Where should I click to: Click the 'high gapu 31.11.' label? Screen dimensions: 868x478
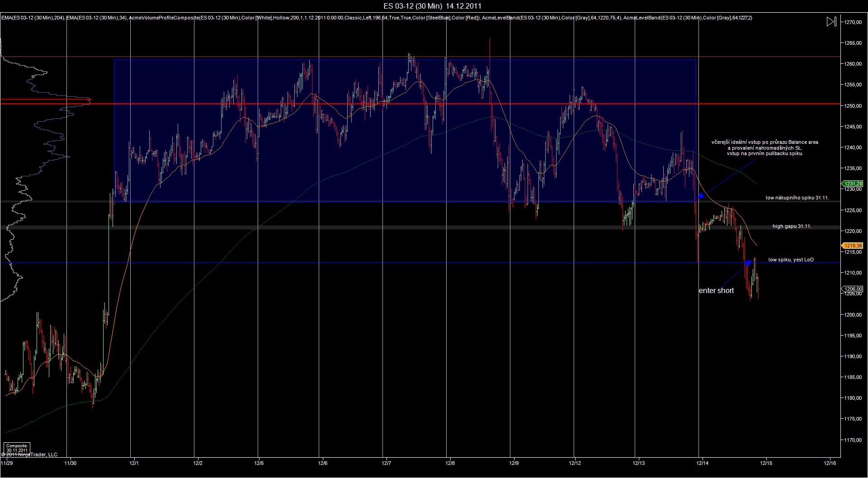click(x=792, y=226)
